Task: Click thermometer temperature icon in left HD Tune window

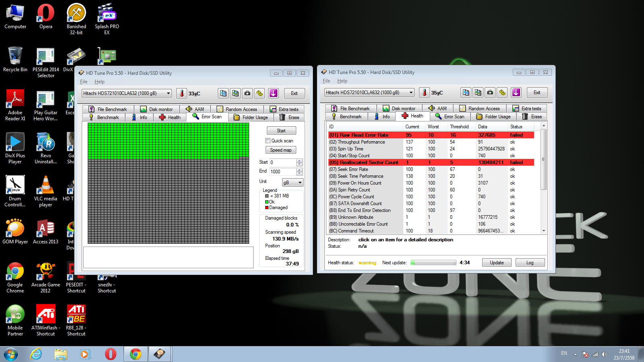Action: point(182,93)
